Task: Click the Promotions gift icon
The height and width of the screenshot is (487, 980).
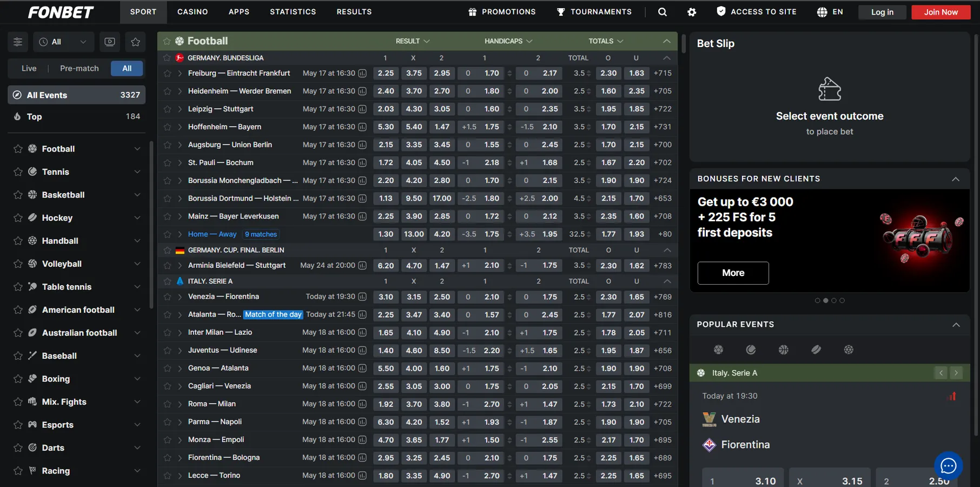Action: click(x=472, y=12)
